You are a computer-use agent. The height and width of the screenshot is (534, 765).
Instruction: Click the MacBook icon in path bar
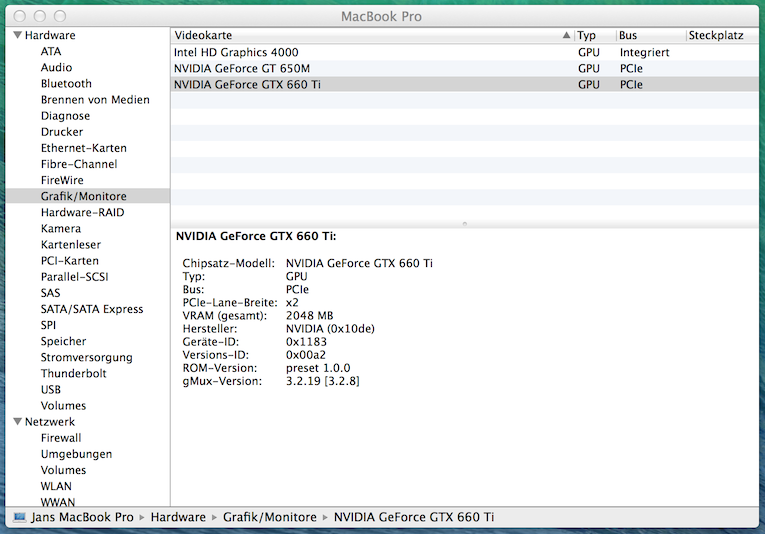coord(20,517)
